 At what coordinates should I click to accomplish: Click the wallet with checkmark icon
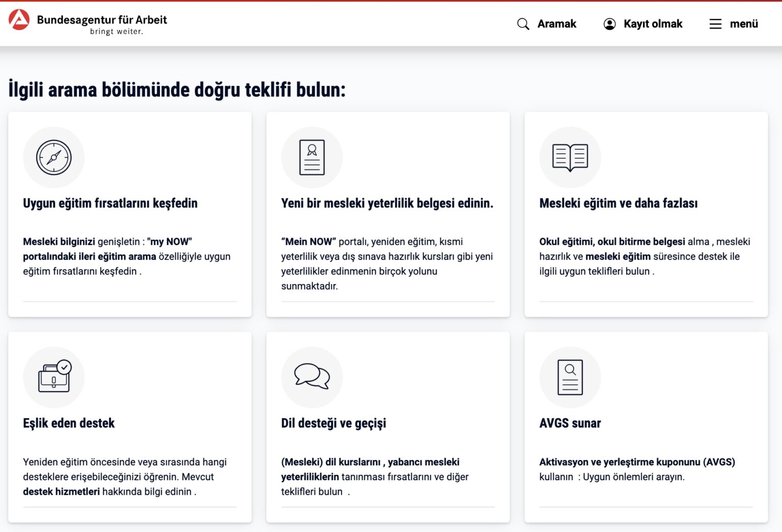tap(55, 377)
